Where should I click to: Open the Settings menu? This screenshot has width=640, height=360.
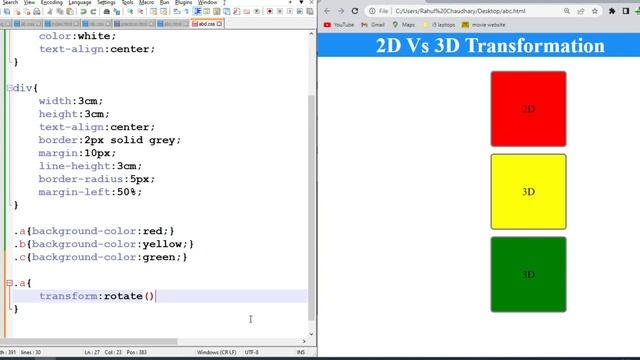tap(106, 2)
